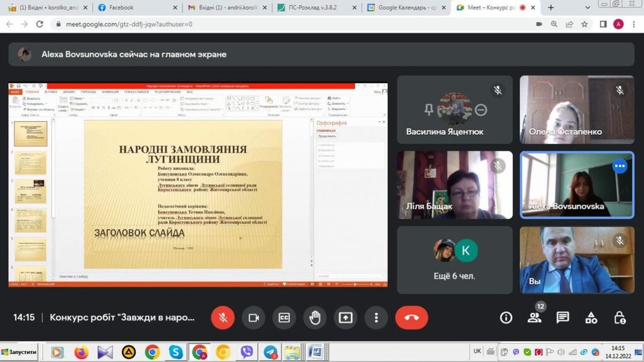
Task: Show the participants list panel
Action: coord(535,317)
